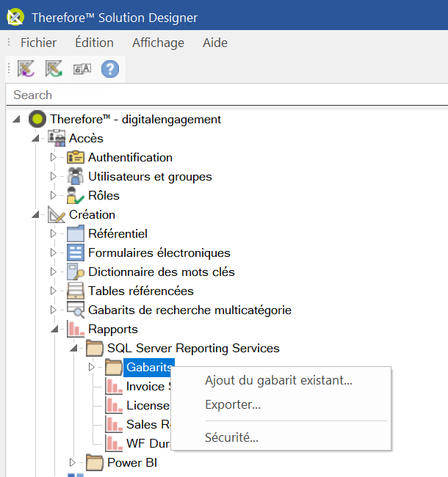
Task: Collapse the Création tree node
Action: click(x=35, y=214)
